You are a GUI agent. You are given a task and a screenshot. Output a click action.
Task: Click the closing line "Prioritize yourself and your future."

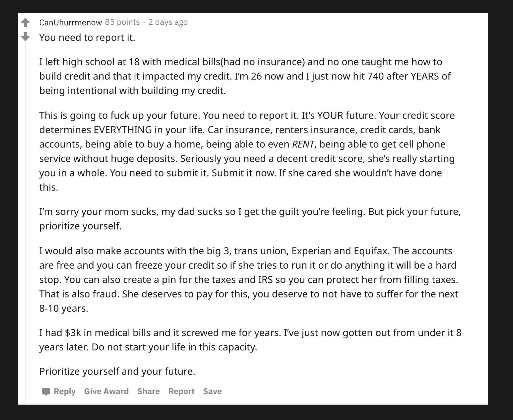pos(117,371)
